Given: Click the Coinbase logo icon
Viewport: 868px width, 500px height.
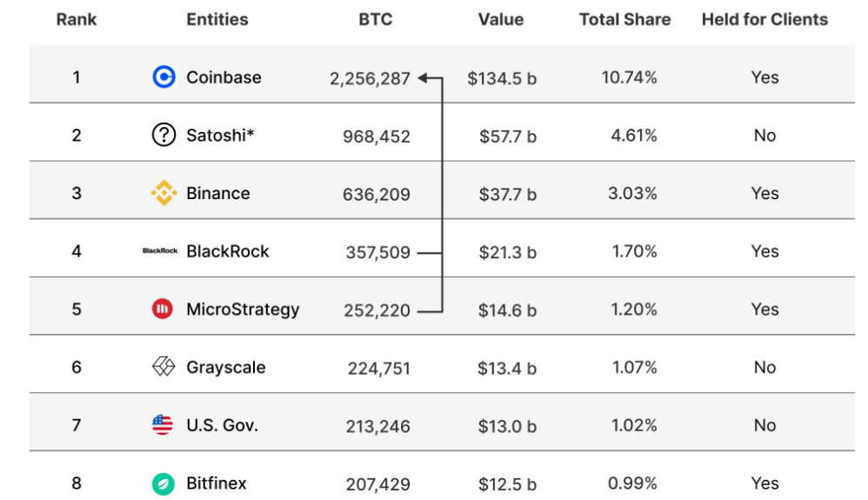Looking at the screenshot, I should [164, 77].
